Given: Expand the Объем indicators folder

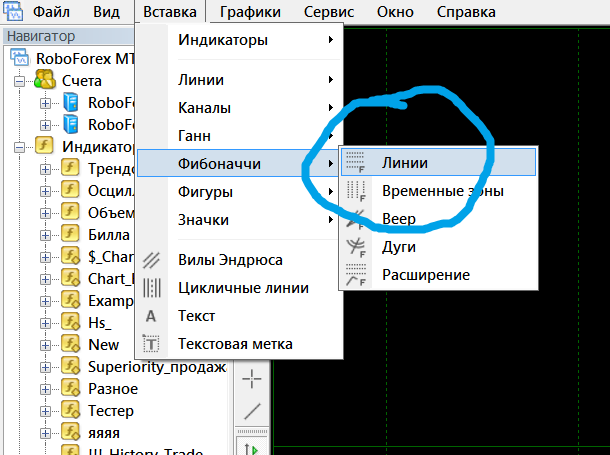Looking at the screenshot, I should [46, 213].
